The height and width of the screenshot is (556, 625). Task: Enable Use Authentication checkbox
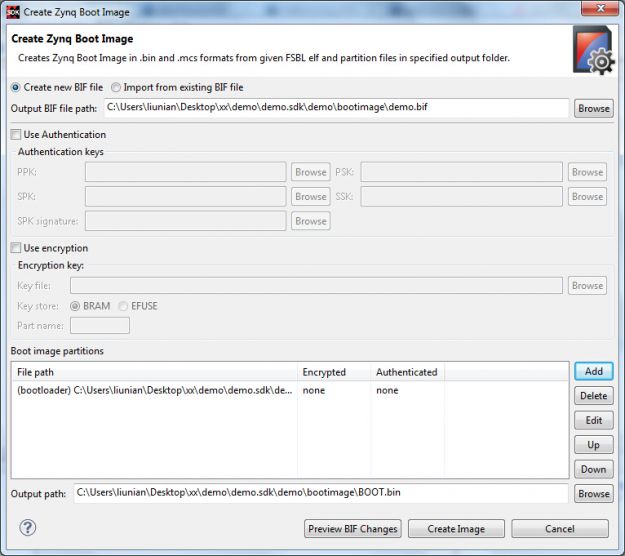click(x=16, y=134)
